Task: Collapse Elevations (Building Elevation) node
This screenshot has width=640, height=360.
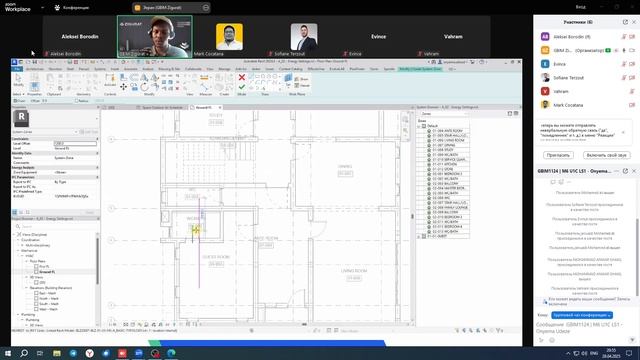Action: 27,288
